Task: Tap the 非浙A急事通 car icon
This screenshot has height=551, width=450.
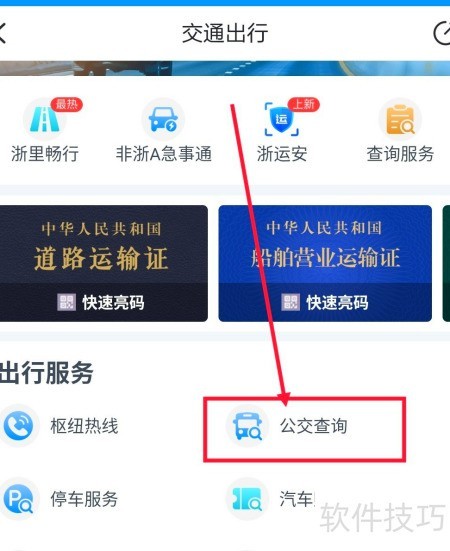Action: [x=163, y=119]
